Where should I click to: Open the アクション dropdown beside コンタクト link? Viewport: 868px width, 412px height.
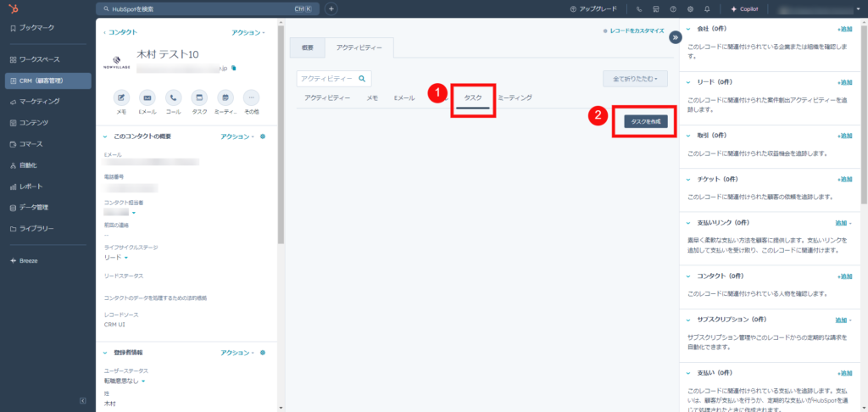[x=248, y=33]
